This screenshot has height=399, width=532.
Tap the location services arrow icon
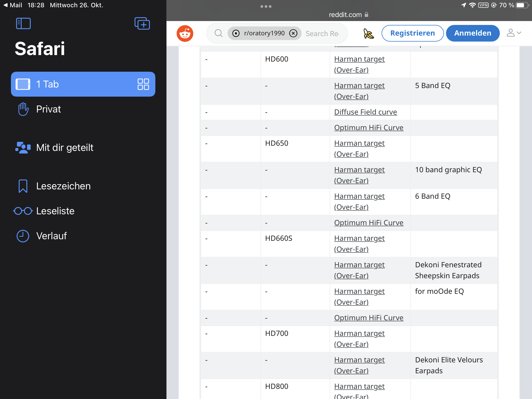click(x=464, y=5)
